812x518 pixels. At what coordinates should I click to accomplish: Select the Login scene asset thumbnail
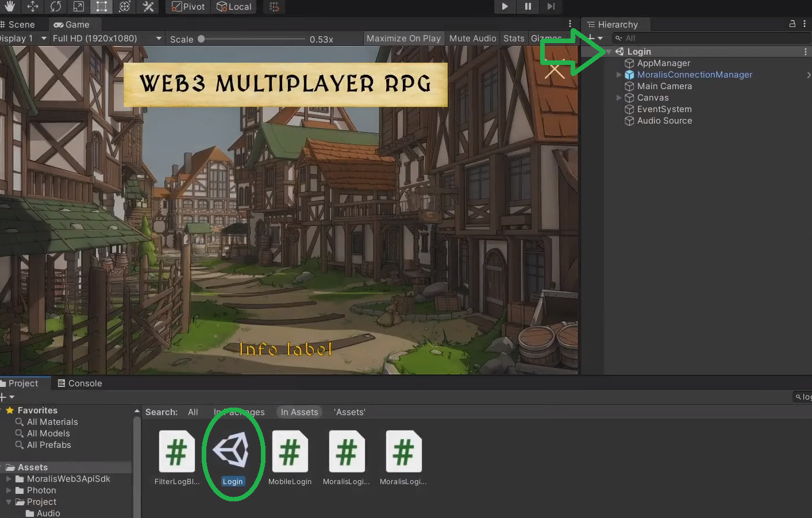pyautogui.click(x=232, y=451)
